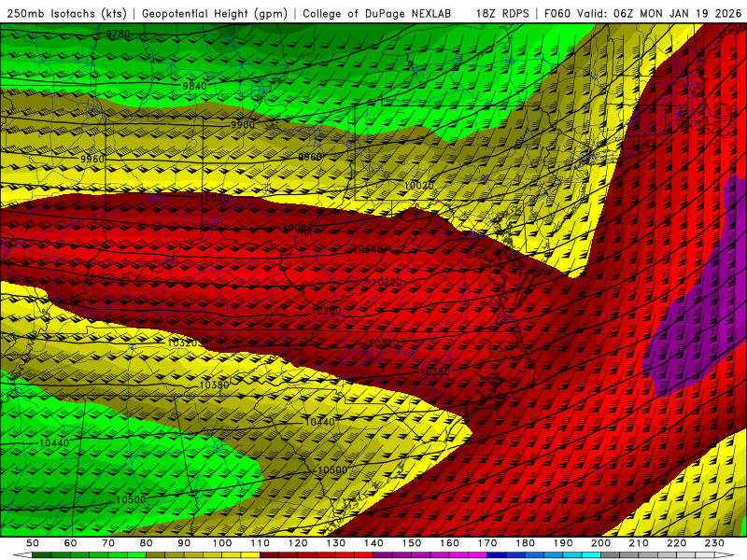This screenshot has height=560, width=747.
Task: Click the 10260 height contour label
Action: click(326, 311)
